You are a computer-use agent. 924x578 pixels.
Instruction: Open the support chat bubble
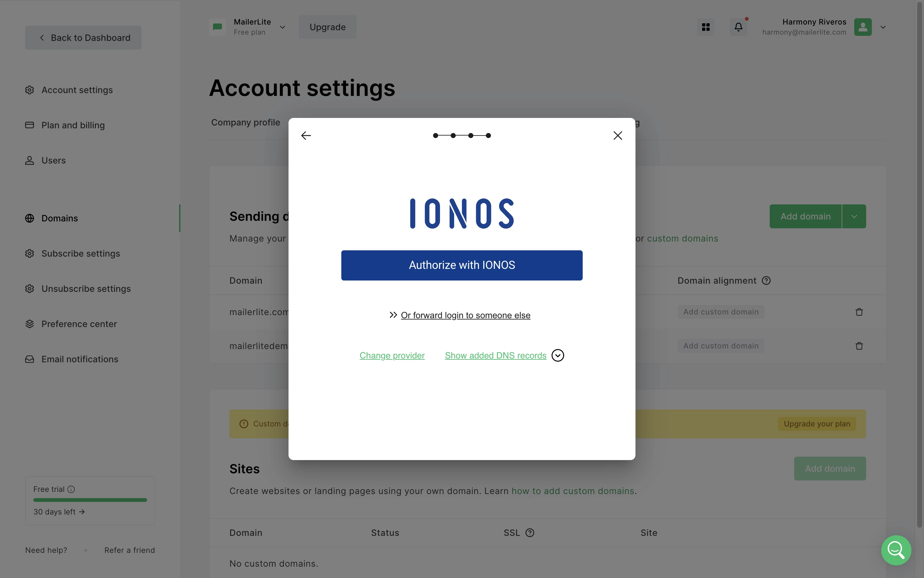895,550
